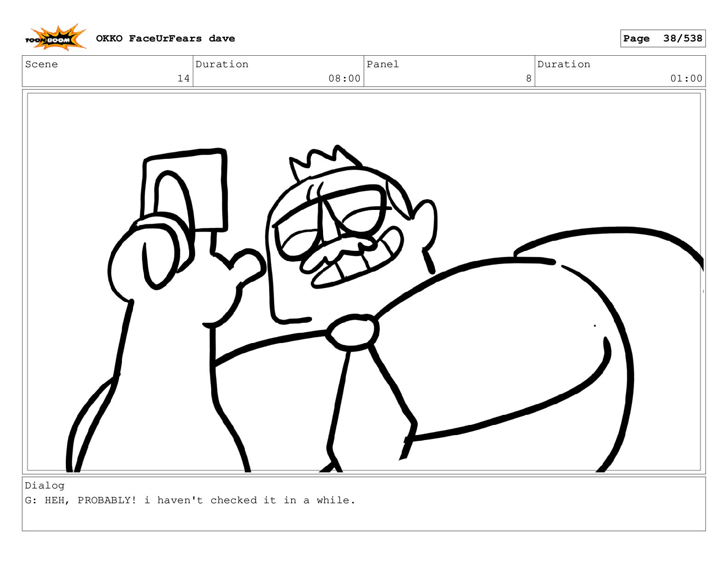
Task: Click the 'Dialog' label
Action: point(45,486)
